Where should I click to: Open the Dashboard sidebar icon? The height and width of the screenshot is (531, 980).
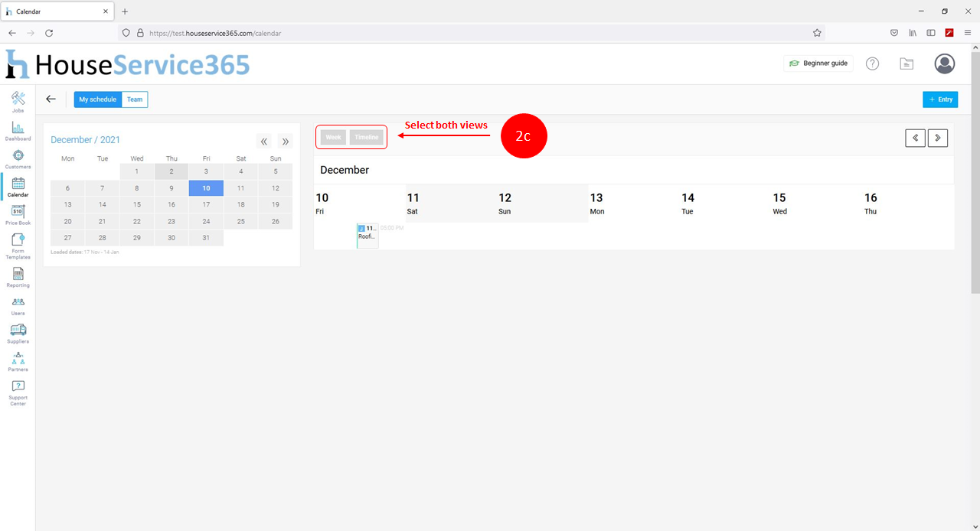click(18, 130)
